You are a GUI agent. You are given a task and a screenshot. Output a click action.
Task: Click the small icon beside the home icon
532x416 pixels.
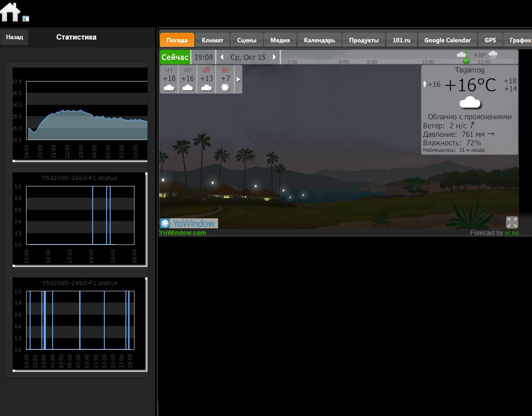26,18
